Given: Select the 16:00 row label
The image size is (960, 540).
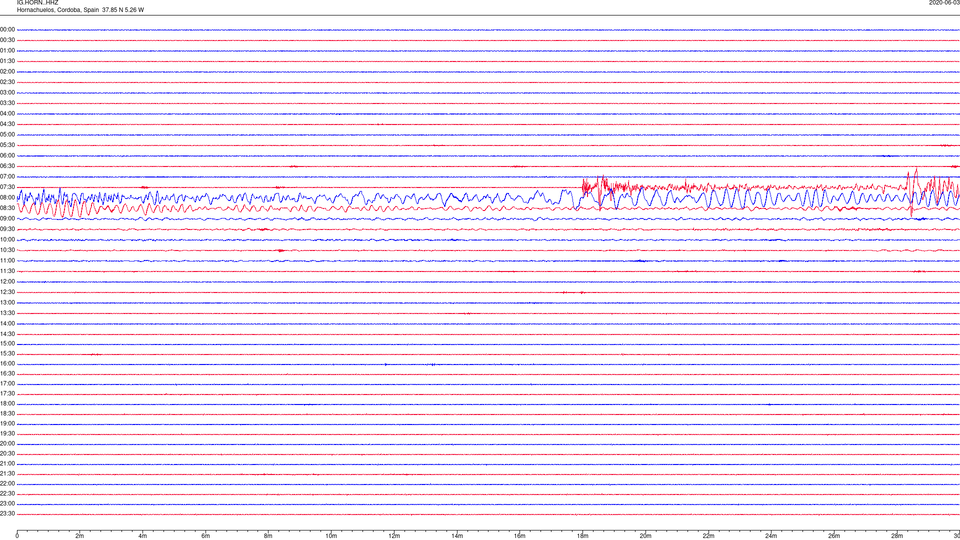Looking at the screenshot, I should pyautogui.click(x=7, y=364).
